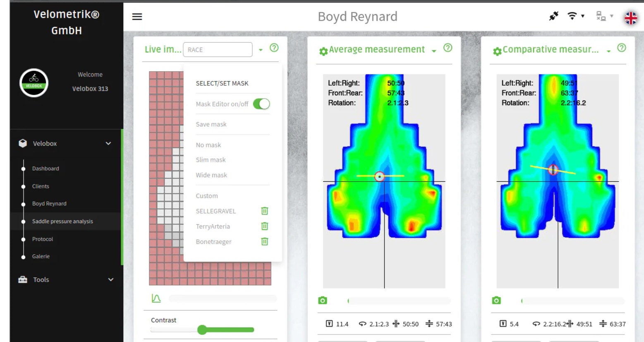Open help for the Live image panel
Image resolution: width=644 pixels, height=342 pixels.
click(x=274, y=48)
